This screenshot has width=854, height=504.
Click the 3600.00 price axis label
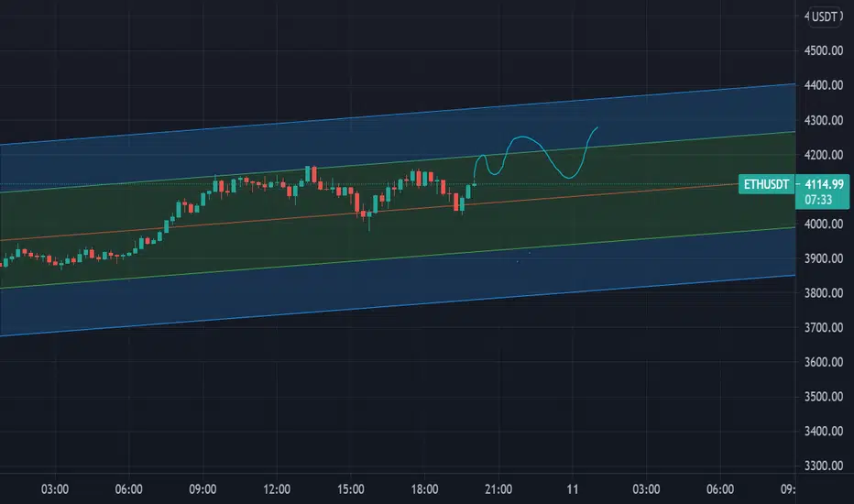tap(824, 362)
